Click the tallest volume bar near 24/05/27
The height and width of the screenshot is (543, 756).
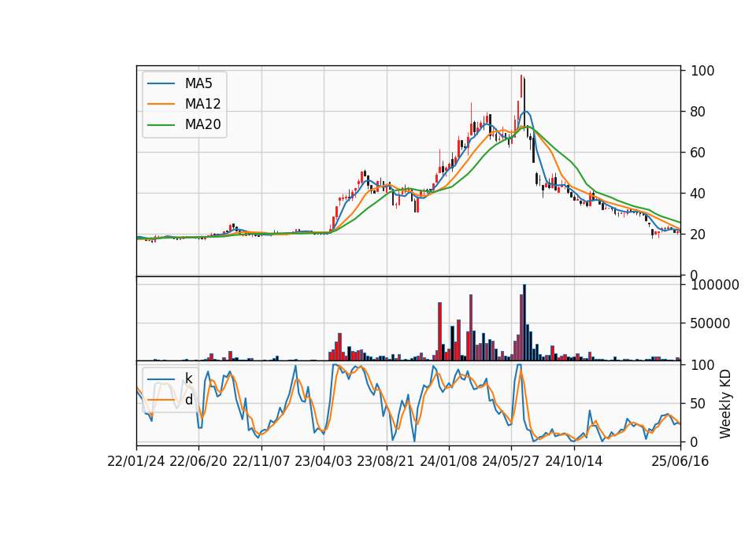pyautogui.click(x=524, y=323)
